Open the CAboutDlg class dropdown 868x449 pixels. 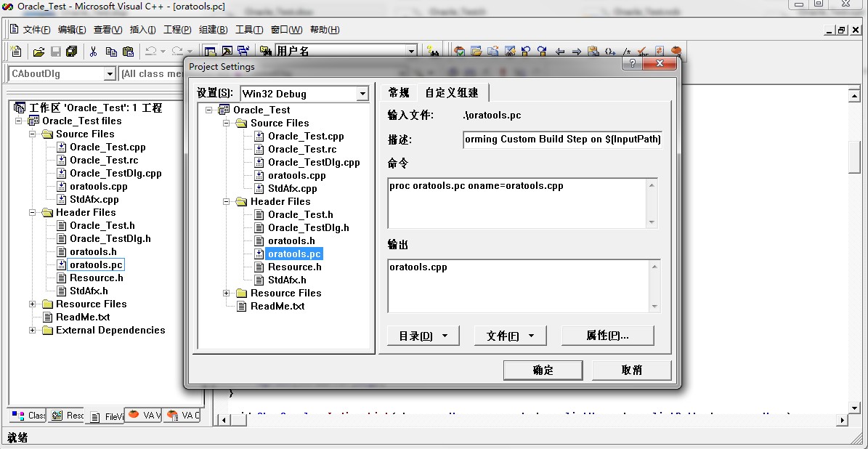point(109,73)
